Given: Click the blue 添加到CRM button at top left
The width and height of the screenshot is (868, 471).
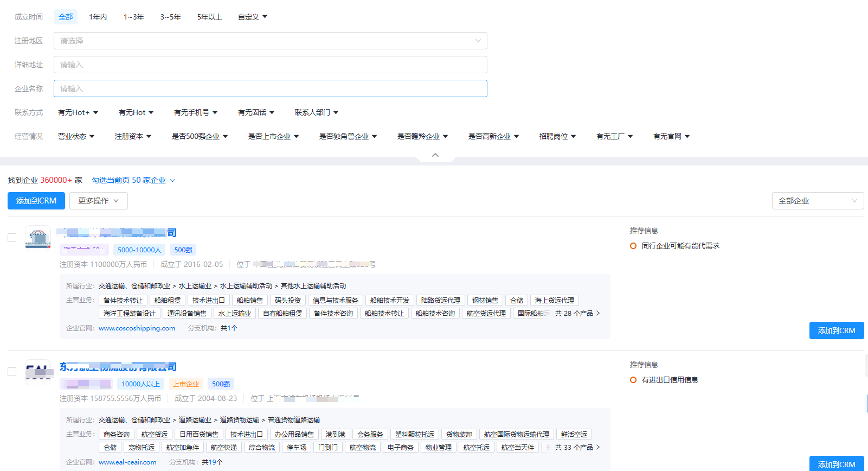Looking at the screenshot, I should [x=36, y=201].
